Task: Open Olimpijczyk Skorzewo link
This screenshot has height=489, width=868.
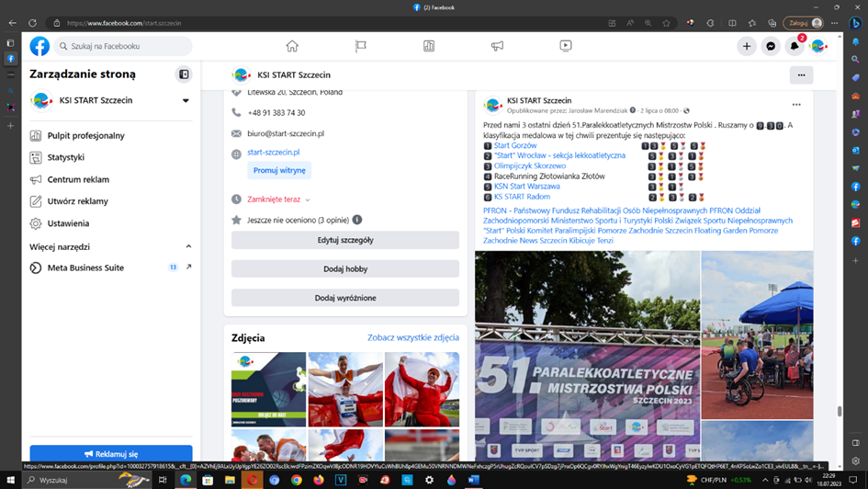Action: [x=530, y=166]
